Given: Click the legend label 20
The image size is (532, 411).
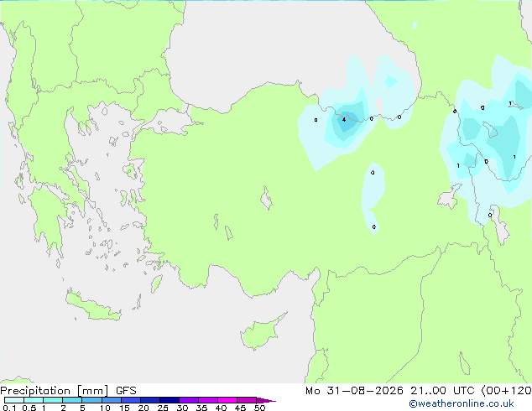Looking at the screenshot, I should 143,408.
